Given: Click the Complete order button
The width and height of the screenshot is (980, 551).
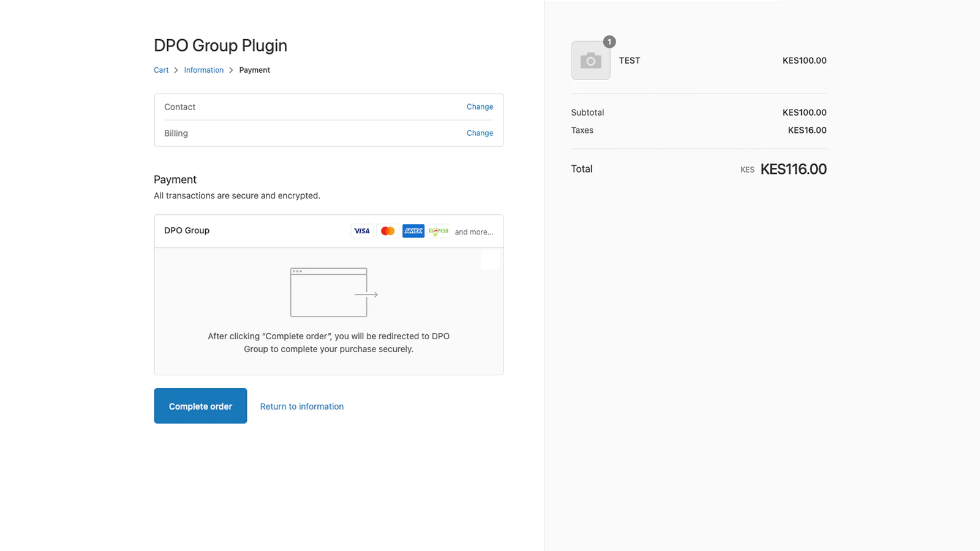Looking at the screenshot, I should (x=200, y=406).
